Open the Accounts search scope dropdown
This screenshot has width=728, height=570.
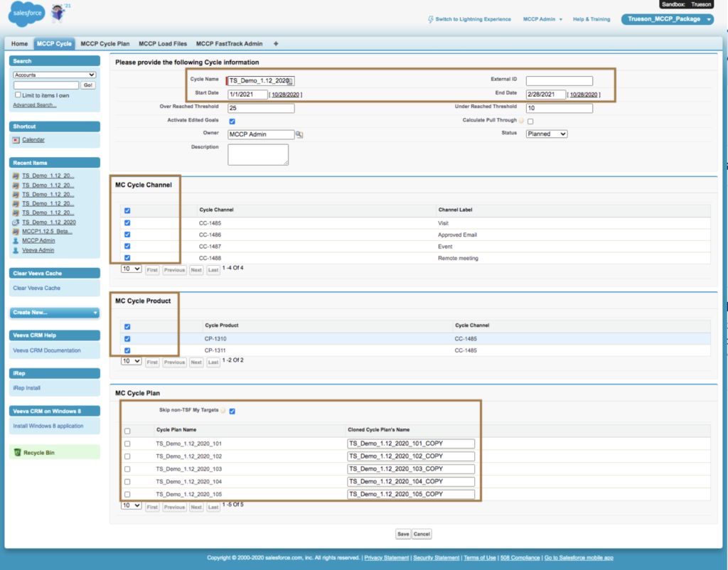[x=54, y=75]
